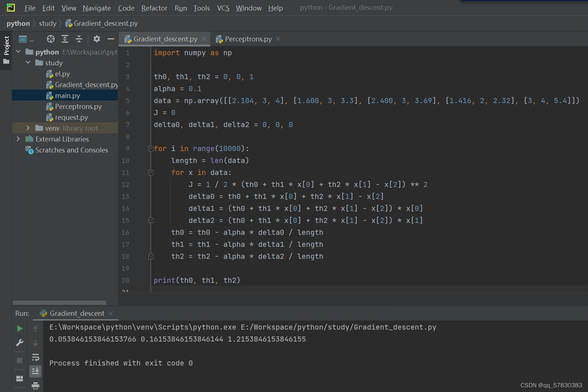This screenshot has width=588, height=392.
Task: Run Gradient_descent with green play button
Action: click(20, 328)
